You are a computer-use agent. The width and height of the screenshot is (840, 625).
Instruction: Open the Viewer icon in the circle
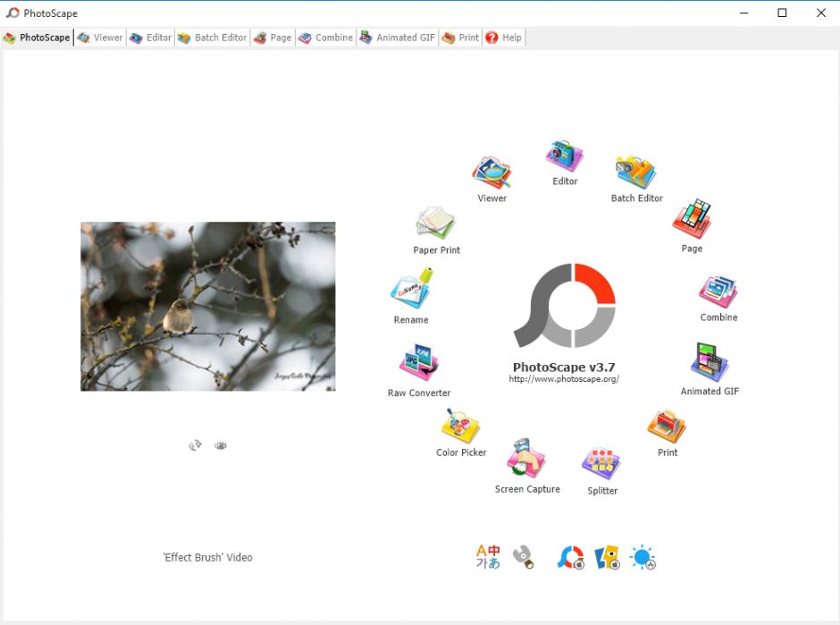click(x=491, y=173)
